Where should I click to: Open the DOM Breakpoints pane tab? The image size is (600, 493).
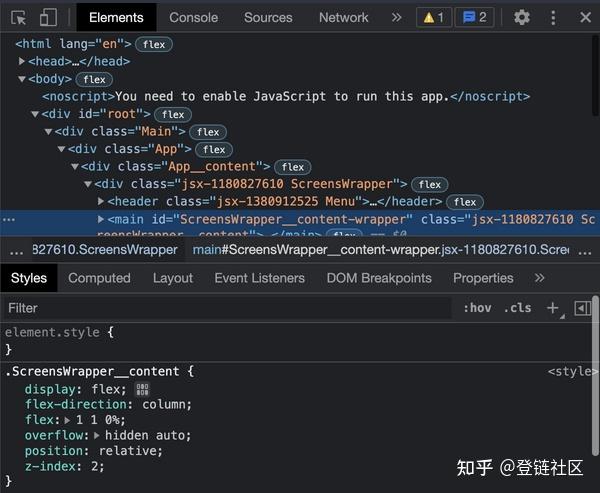click(379, 278)
